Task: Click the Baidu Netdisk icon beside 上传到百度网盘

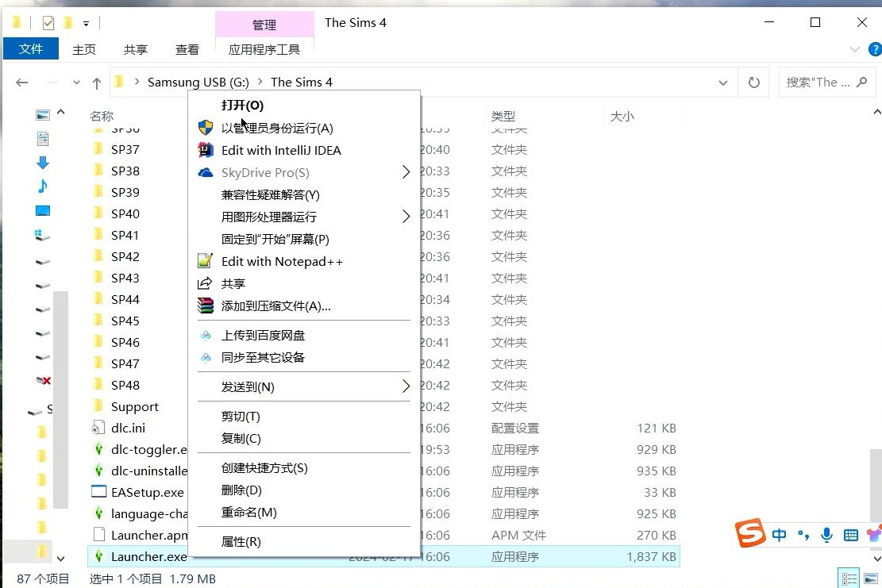Action: [206, 336]
